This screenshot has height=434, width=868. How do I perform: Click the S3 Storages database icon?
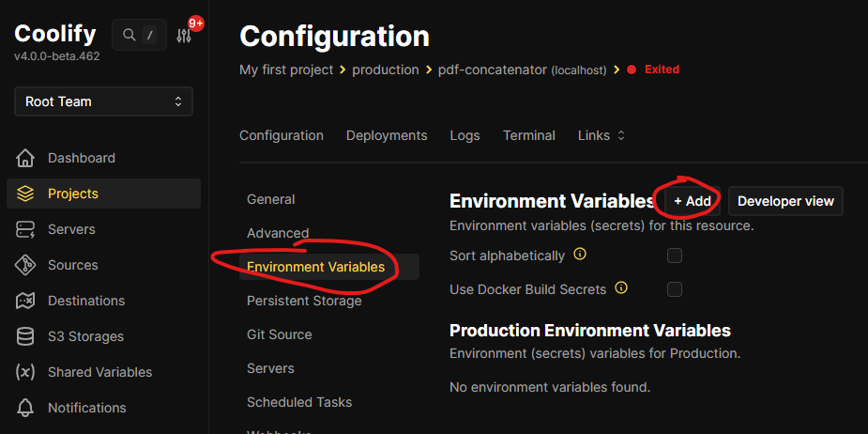[x=25, y=336]
